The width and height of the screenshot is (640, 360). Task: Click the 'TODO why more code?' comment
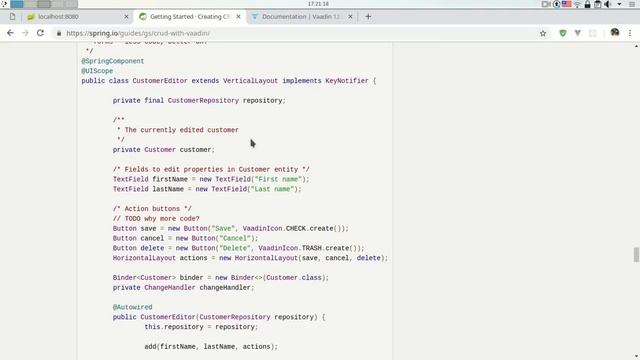click(x=156, y=219)
